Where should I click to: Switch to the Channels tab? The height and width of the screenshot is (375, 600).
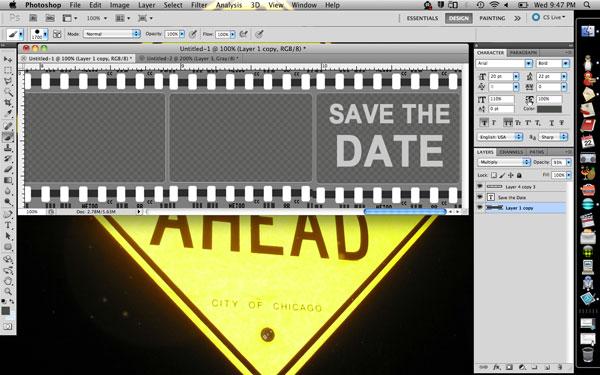coord(511,152)
